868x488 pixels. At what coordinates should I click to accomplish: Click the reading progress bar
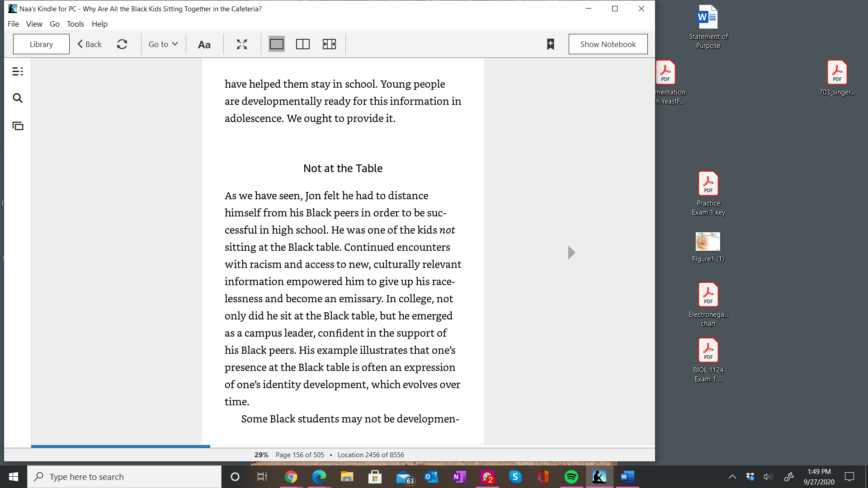pos(343,446)
